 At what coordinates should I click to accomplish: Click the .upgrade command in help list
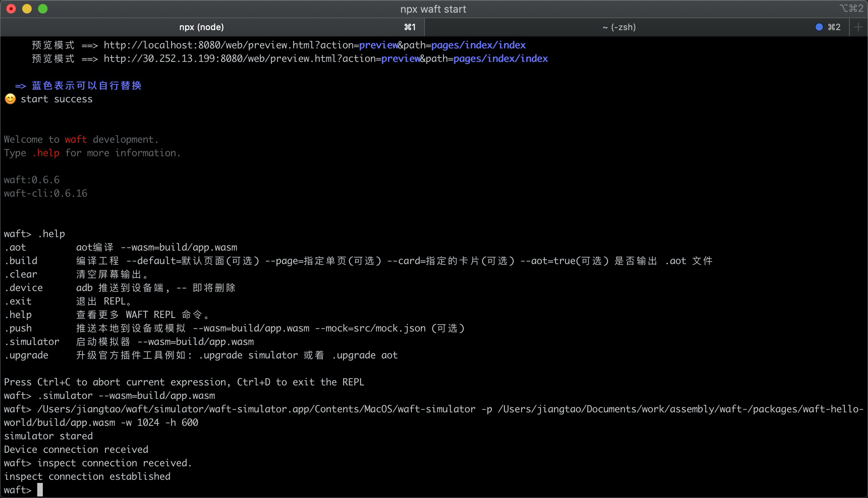[x=26, y=355]
